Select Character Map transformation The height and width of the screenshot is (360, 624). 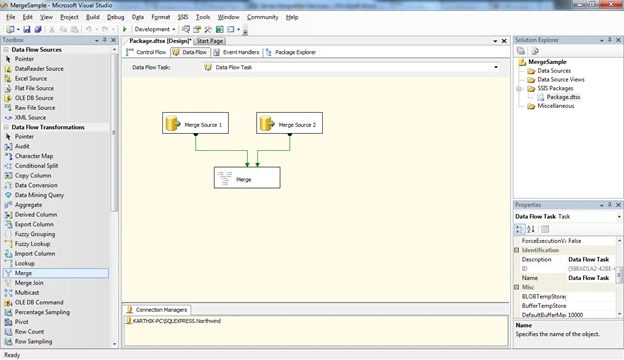click(34, 156)
